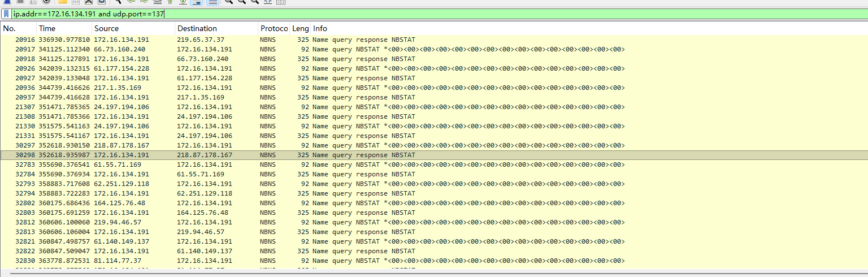This screenshot has height=277, width=868.
Task: Click destination 61.140.149.137 in packet 32822
Action: [205, 251]
